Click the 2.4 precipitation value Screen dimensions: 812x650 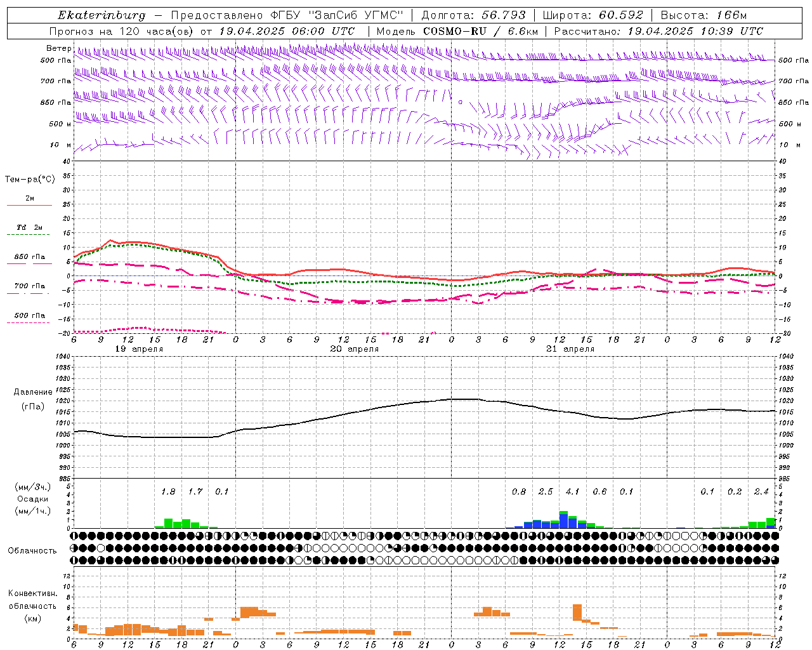761,491
